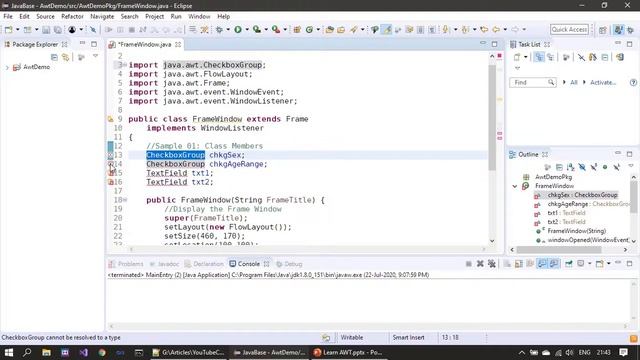Click the Back navigation arrow in toolbar

(496, 29)
